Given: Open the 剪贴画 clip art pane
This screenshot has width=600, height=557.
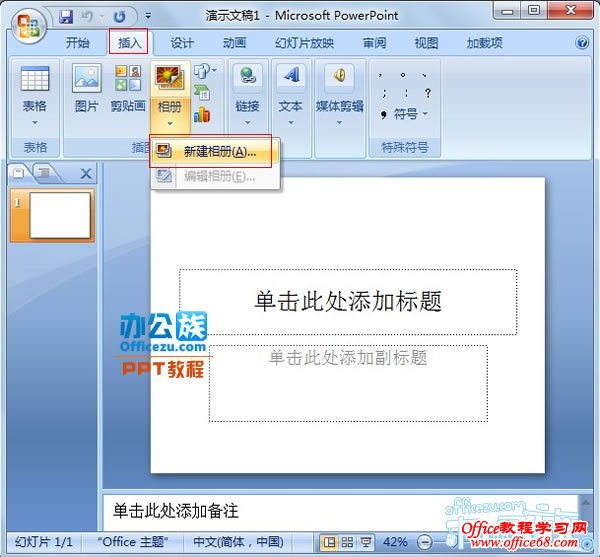Looking at the screenshot, I should 128,89.
